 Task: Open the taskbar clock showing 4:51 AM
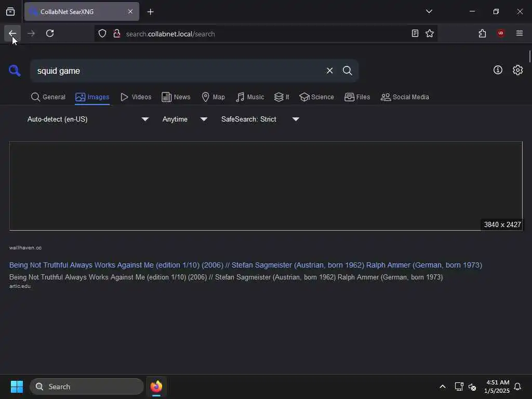[497, 387]
